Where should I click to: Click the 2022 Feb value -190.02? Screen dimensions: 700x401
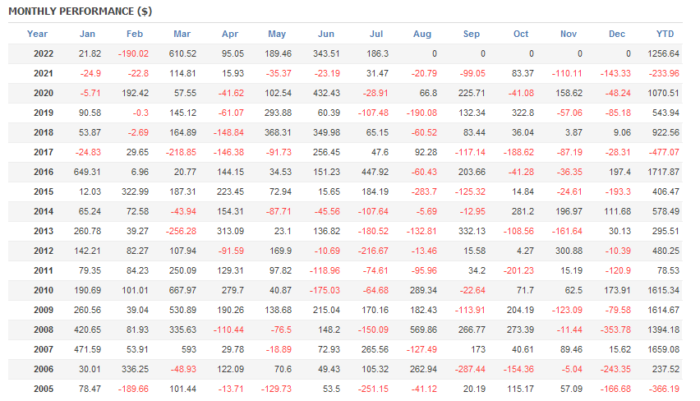click(x=133, y=54)
